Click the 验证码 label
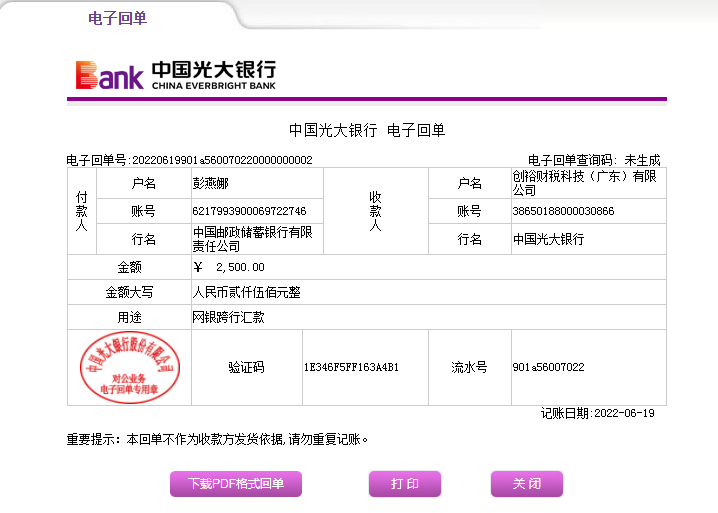 point(246,367)
